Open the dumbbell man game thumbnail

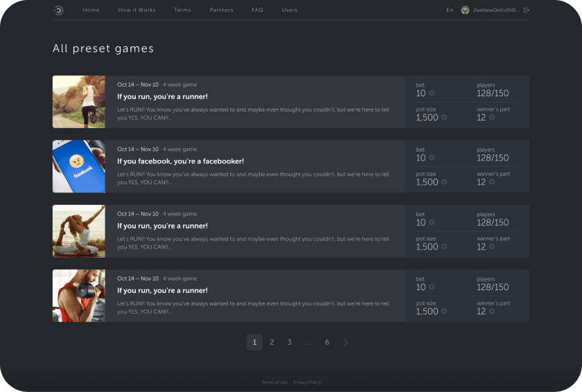[79, 296]
